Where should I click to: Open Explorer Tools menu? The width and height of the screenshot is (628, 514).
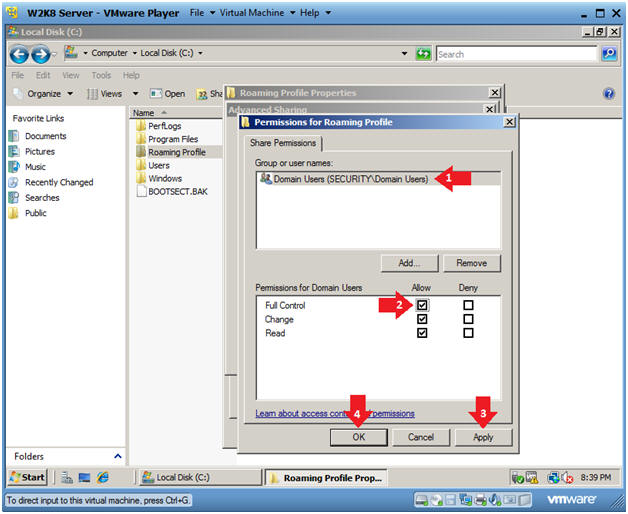[x=101, y=75]
